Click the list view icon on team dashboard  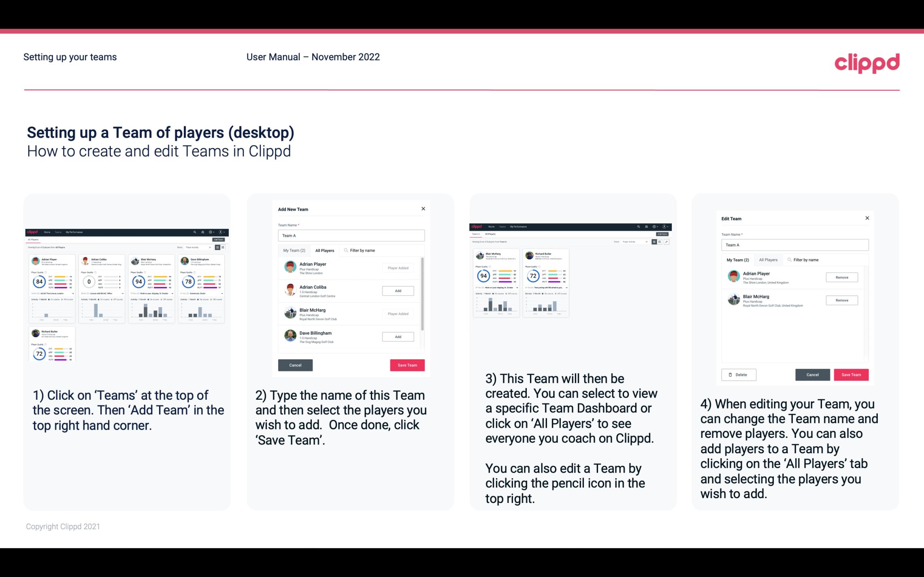(660, 241)
